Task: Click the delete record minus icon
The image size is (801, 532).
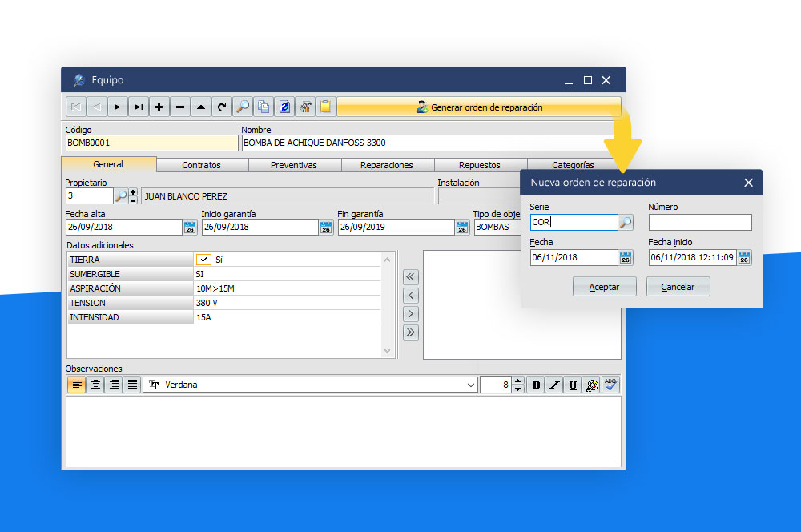Action: coord(180,107)
